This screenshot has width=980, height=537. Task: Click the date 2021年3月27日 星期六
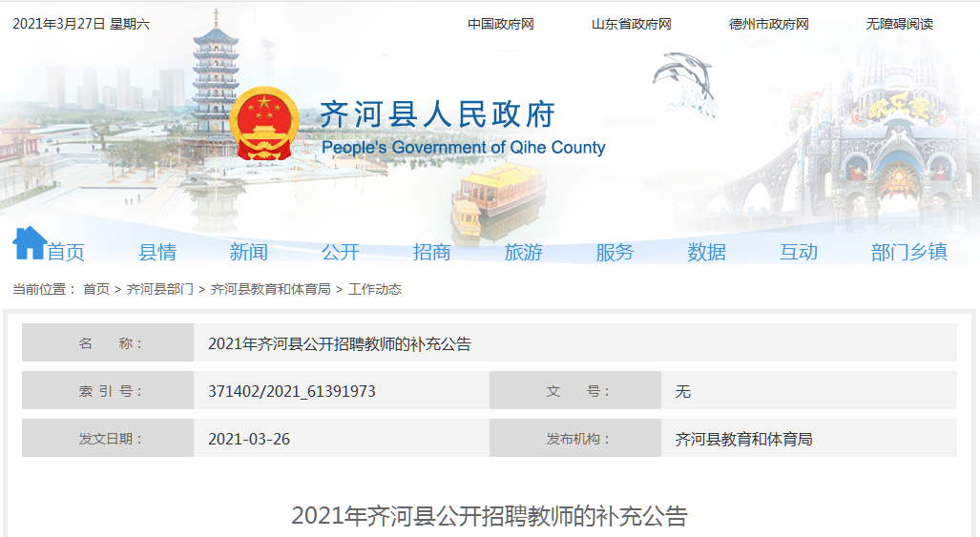(81, 24)
